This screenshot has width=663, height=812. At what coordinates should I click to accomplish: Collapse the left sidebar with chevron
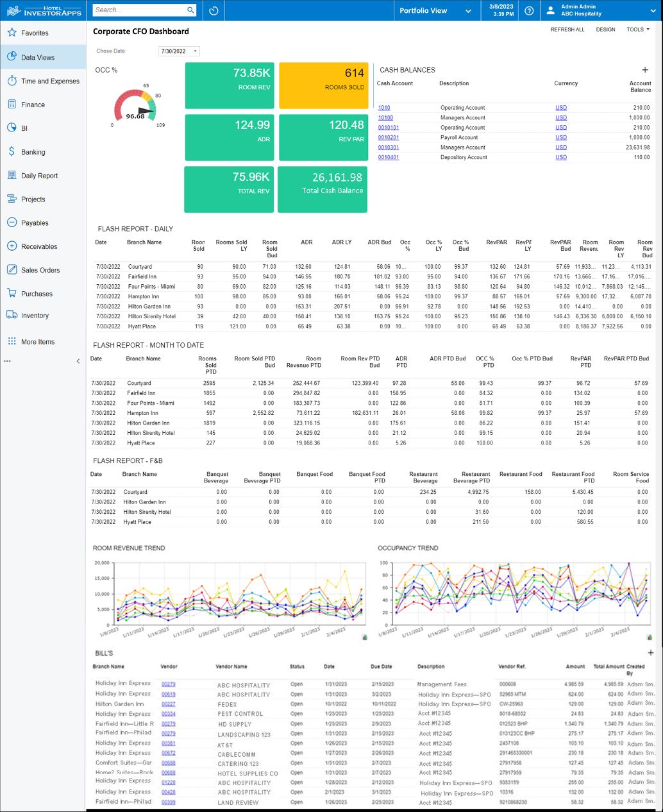point(78,361)
